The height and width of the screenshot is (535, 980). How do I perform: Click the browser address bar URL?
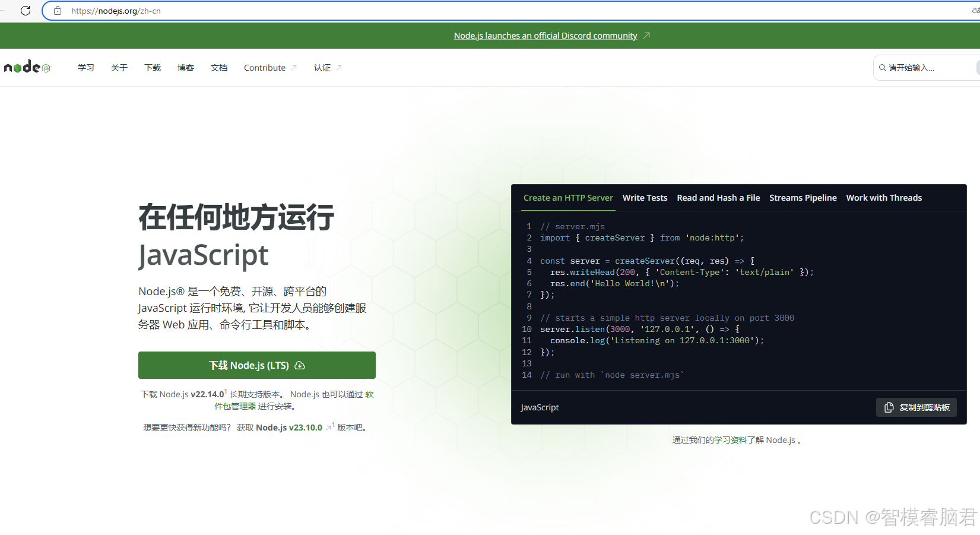click(x=116, y=11)
